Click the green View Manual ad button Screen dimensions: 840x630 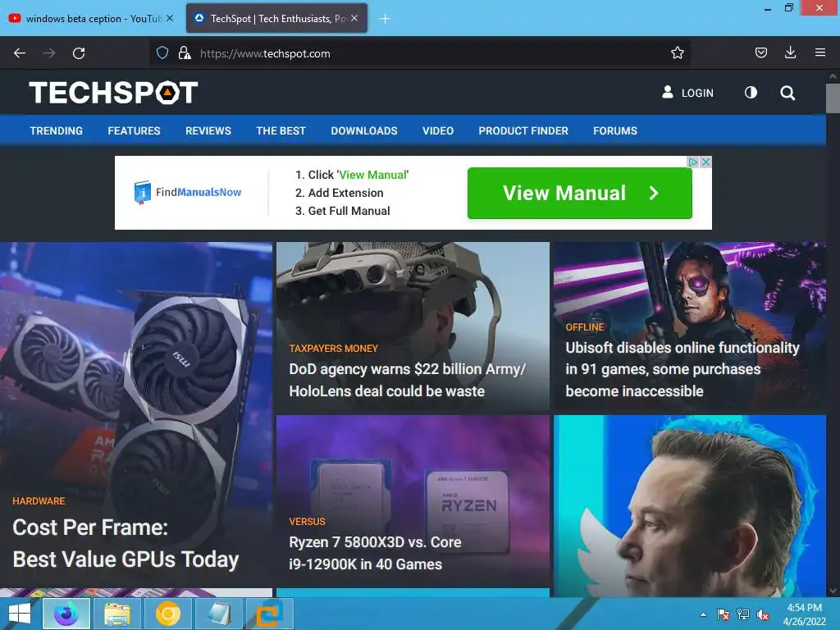coord(580,193)
